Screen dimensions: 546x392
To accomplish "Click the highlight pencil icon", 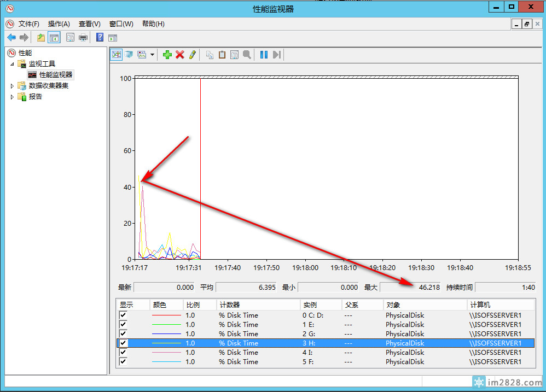I will (x=192, y=55).
